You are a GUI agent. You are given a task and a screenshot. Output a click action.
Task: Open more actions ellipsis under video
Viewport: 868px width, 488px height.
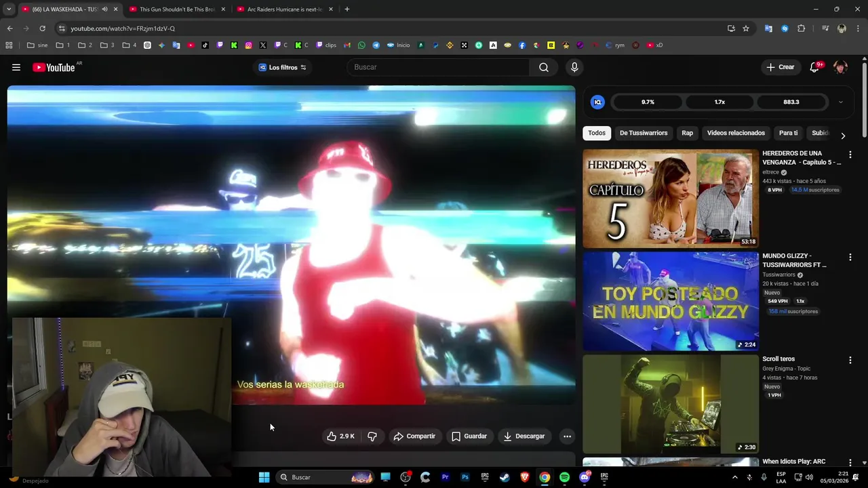568,436
